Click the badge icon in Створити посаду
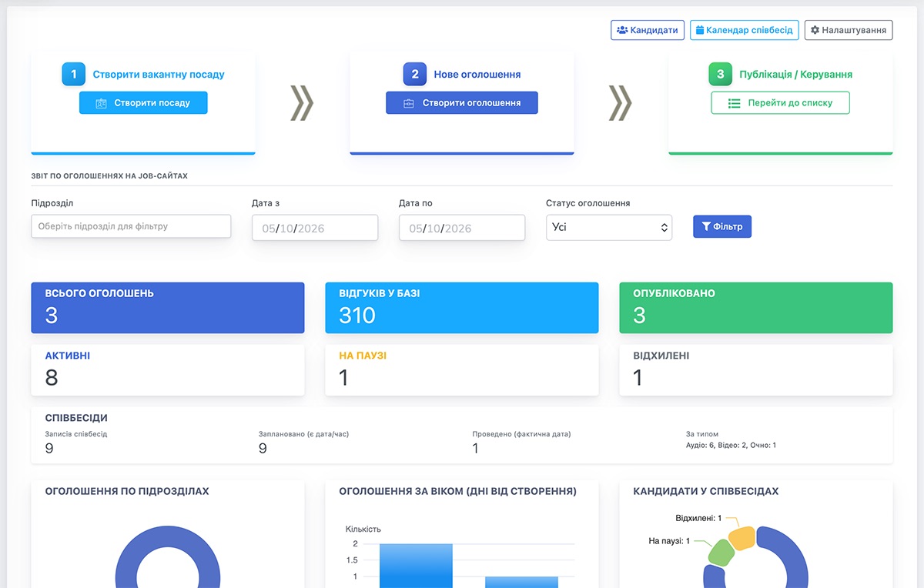Screen dimensions: 924x588 (101, 103)
